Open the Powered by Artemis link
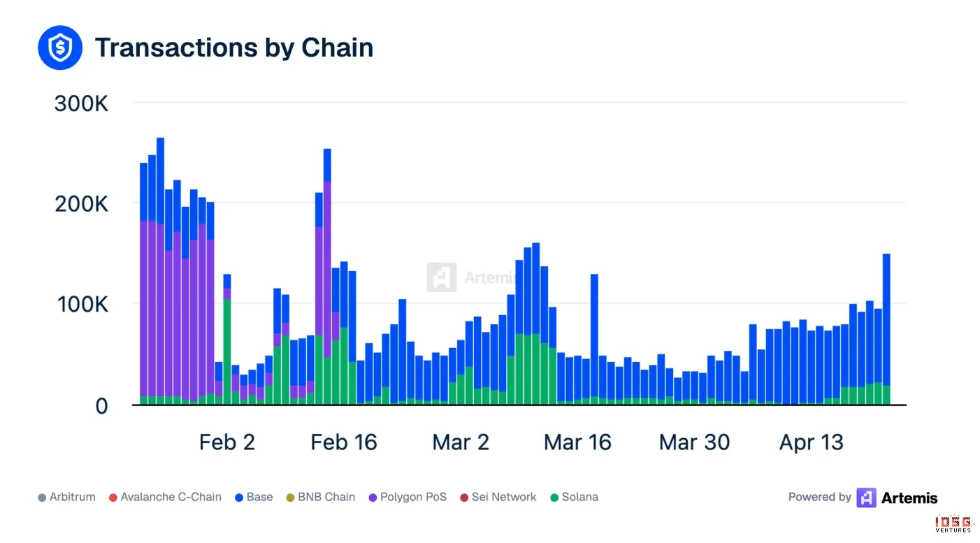Image resolution: width=980 pixels, height=543 pixels. (863, 498)
